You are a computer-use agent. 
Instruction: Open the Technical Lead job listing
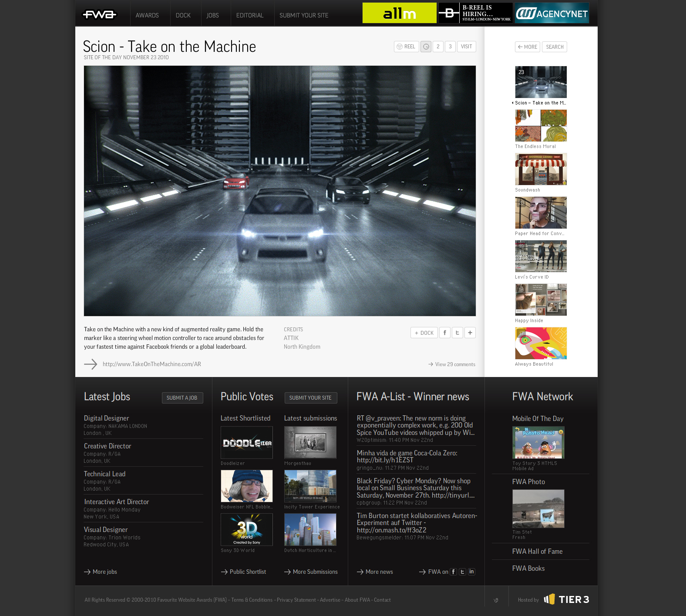tap(104, 474)
